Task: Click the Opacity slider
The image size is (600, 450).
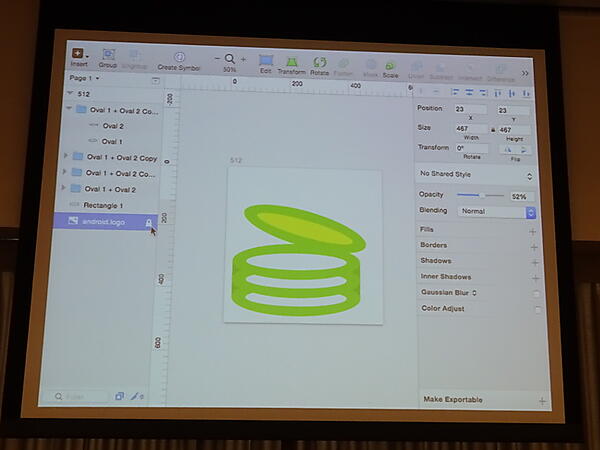Action: tap(480, 195)
